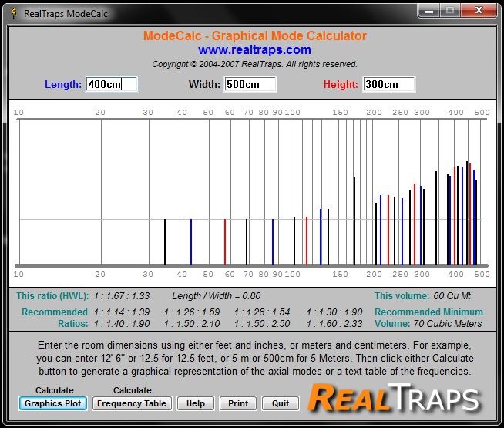Click the '500' label on bottom frequency axis
Screen dimensions: 504x428
(482, 275)
